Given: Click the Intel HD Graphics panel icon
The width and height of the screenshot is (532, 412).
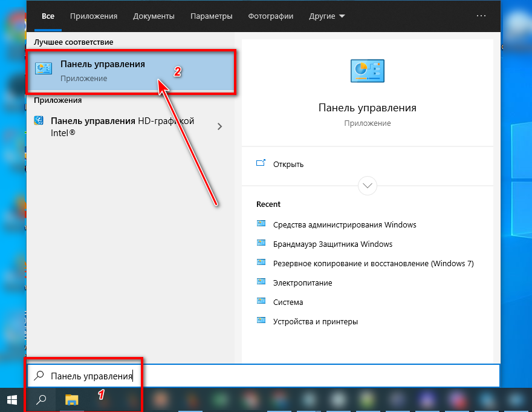Looking at the screenshot, I should point(39,120).
